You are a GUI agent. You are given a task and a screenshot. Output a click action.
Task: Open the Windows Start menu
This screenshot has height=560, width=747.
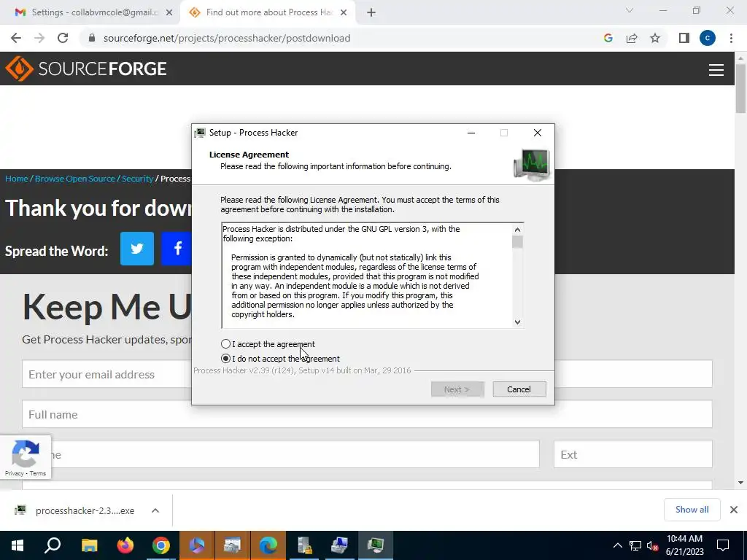18,545
